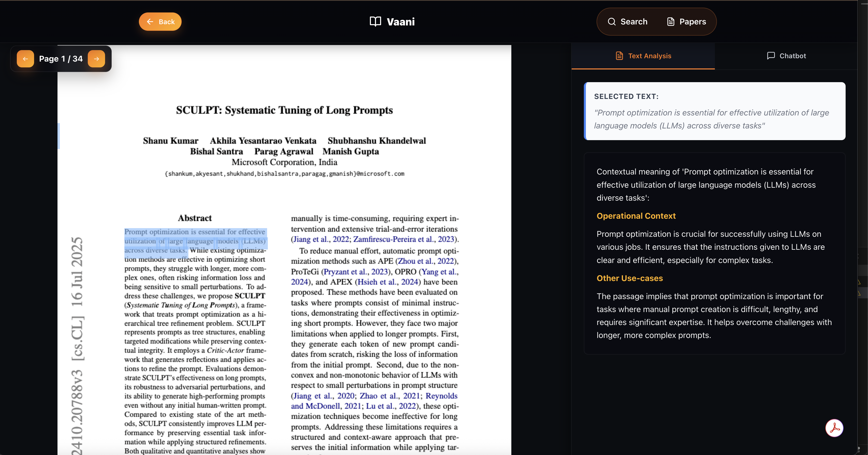The width and height of the screenshot is (868, 455).
Task: Click the Page 1 / 34 indicator
Action: pyautogui.click(x=61, y=58)
